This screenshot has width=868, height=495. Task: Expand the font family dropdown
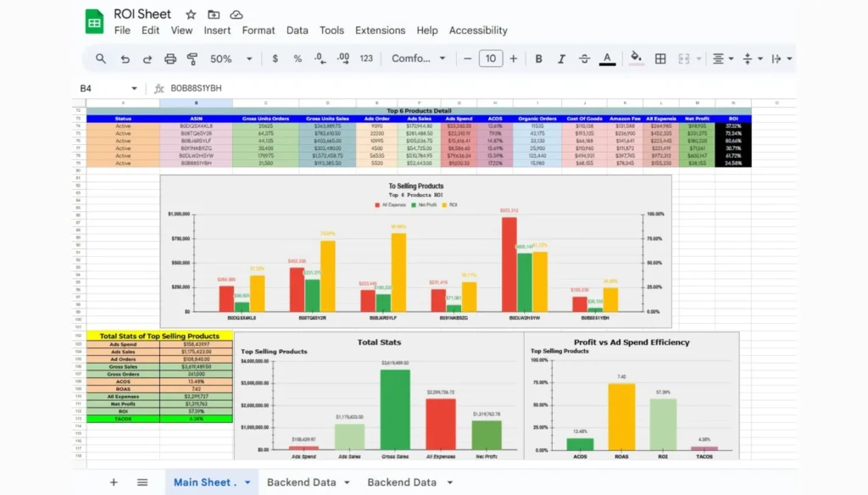tap(419, 59)
